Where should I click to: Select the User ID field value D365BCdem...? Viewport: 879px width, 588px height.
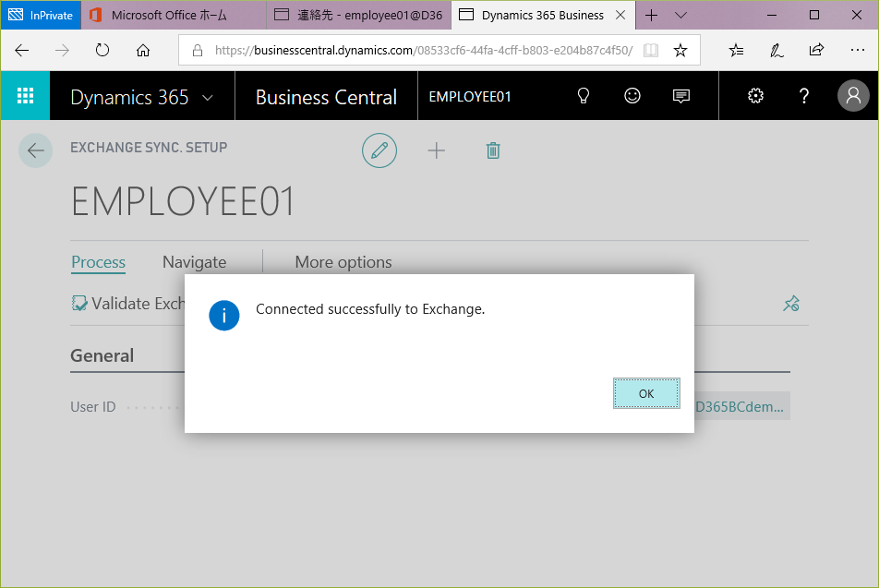741,406
